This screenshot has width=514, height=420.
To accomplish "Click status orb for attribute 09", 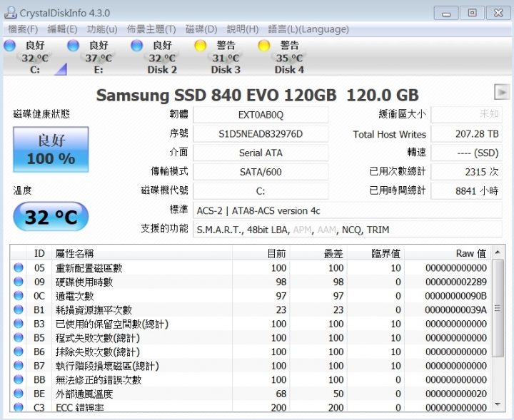I will [x=19, y=282].
